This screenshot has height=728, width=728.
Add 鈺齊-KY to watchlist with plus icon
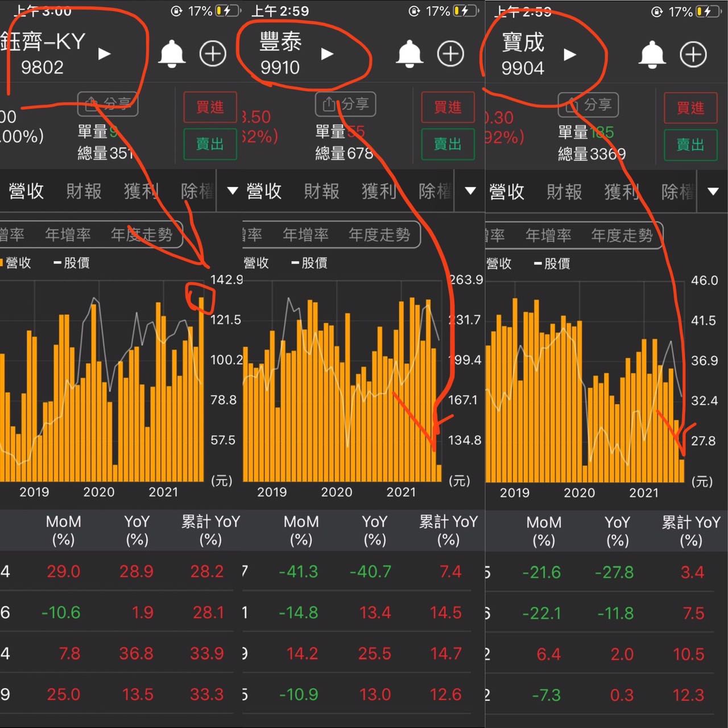[x=213, y=54]
